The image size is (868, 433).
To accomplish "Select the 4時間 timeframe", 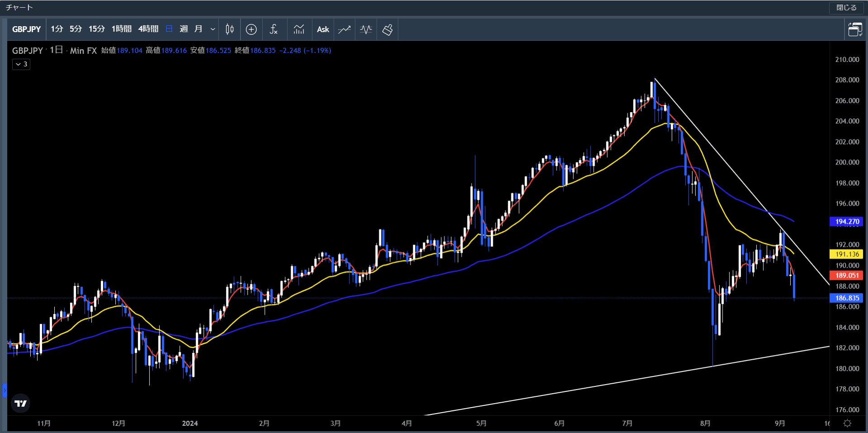I will pos(148,29).
